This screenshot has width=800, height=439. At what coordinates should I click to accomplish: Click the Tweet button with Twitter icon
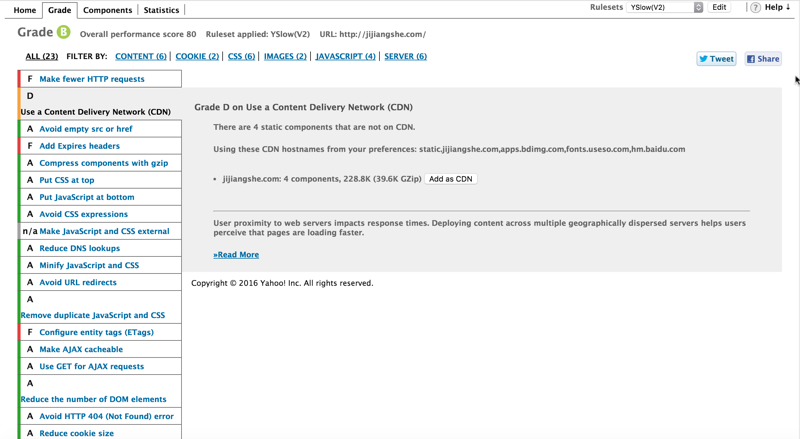(x=716, y=59)
